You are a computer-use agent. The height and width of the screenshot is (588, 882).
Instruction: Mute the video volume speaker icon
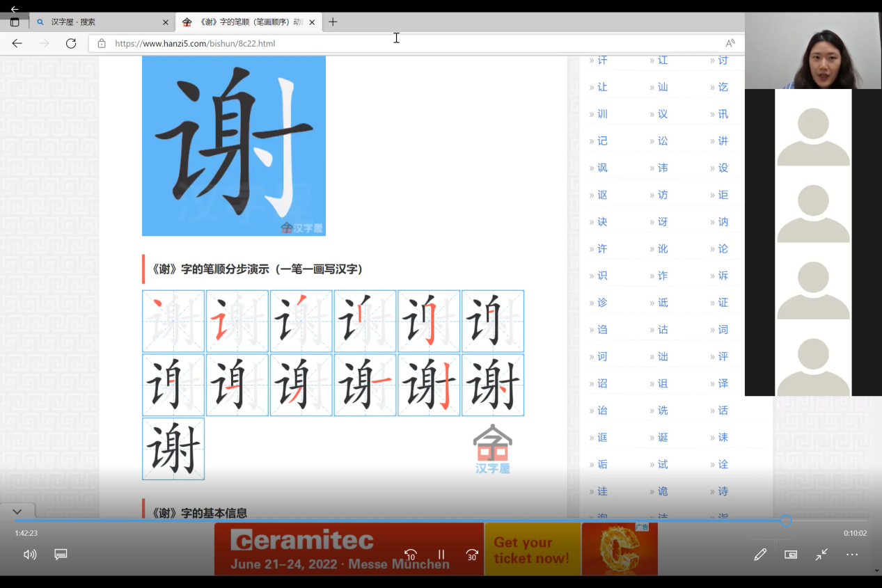coord(30,555)
